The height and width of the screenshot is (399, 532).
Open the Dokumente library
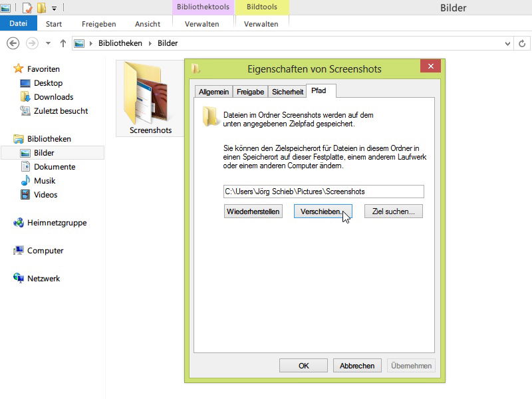click(x=55, y=167)
